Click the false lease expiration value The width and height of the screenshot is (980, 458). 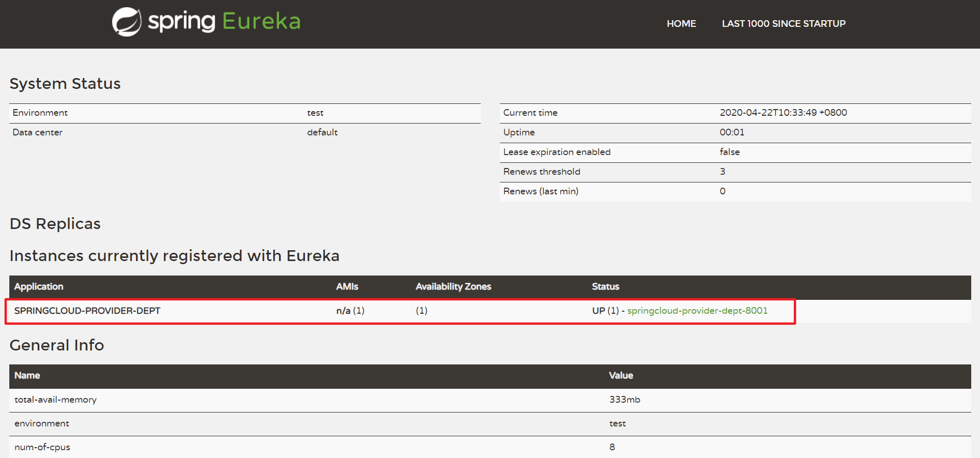[729, 152]
